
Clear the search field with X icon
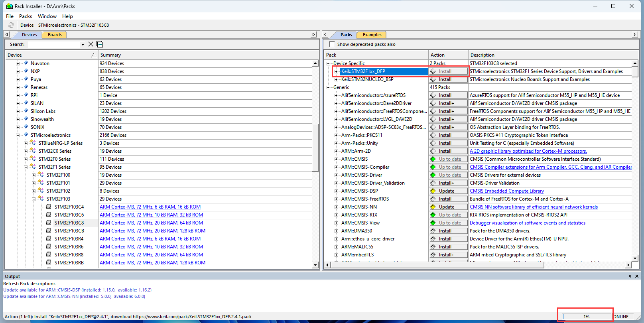point(91,44)
